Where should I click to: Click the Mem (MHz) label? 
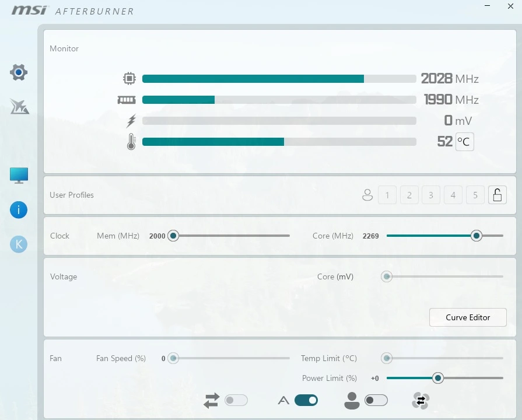tap(118, 236)
